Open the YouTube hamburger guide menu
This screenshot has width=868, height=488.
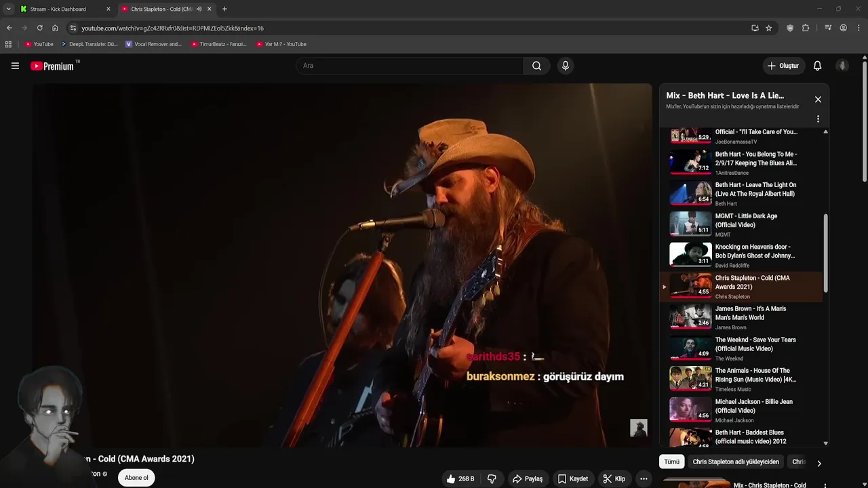(15, 66)
